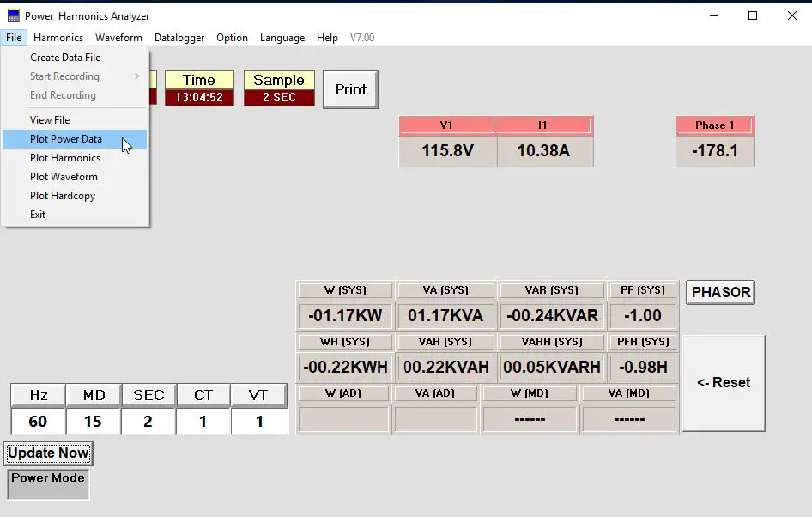Open the Datalogger menu
812x517 pixels.
point(179,37)
